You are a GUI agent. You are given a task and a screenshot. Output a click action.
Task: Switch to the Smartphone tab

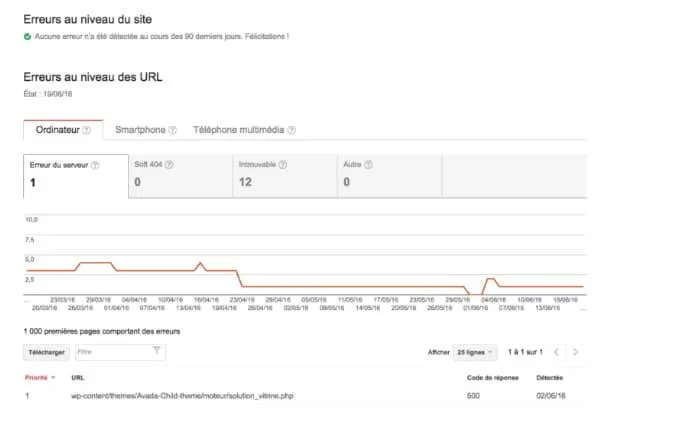[x=140, y=130]
